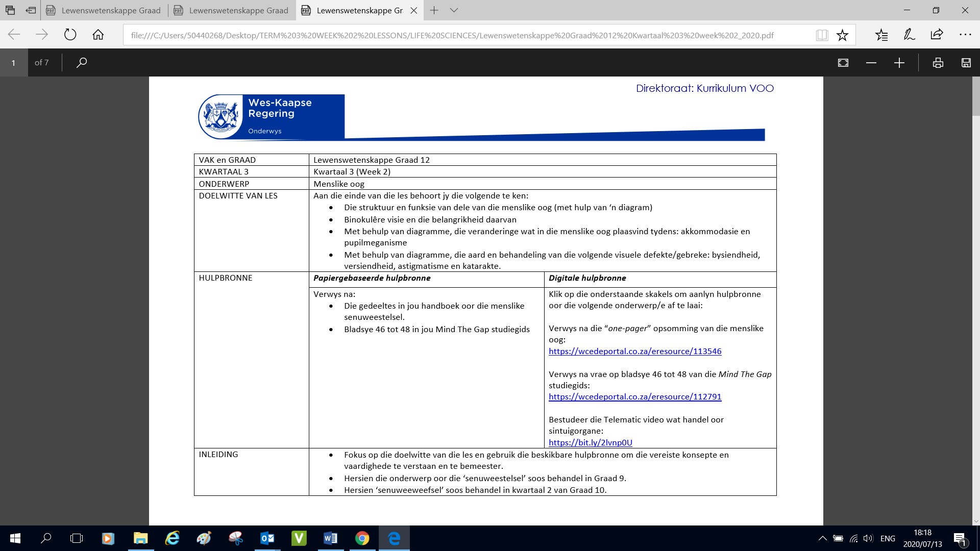Switch to second Lewenswetenskappe Graad tab
This screenshot has height=551, width=980.
[x=232, y=10]
